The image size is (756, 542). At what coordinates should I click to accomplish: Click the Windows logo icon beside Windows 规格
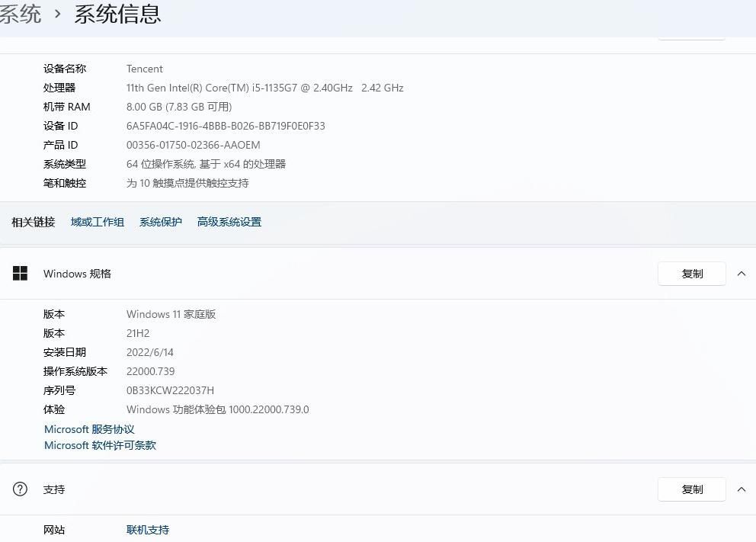[21, 274]
